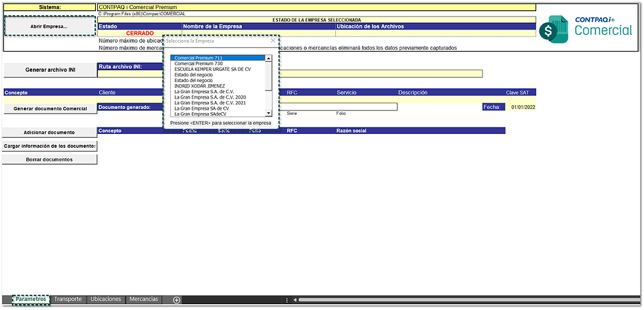This screenshot has height=310, width=644.
Task: Click Generar documento Comercial button
Action: click(x=50, y=109)
